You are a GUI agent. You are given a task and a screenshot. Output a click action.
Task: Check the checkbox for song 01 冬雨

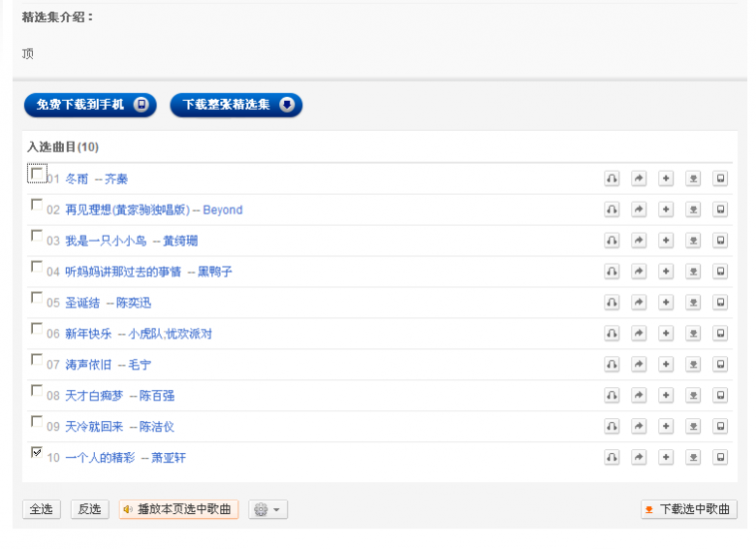[37, 174]
